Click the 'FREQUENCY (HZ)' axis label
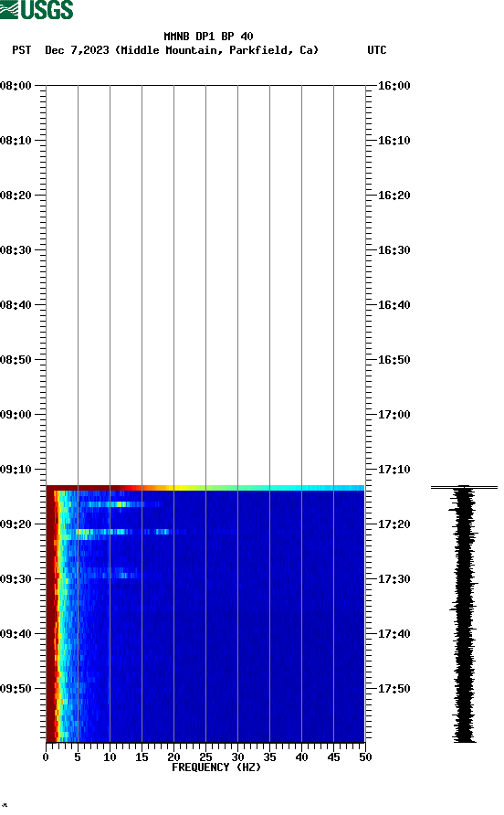The height and width of the screenshot is (815, 504). coord(216,767)
